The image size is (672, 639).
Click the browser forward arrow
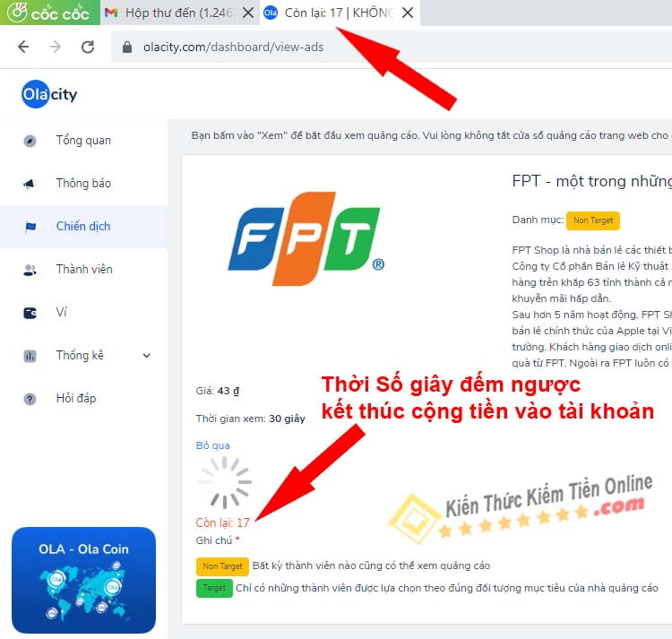point(56,47)
